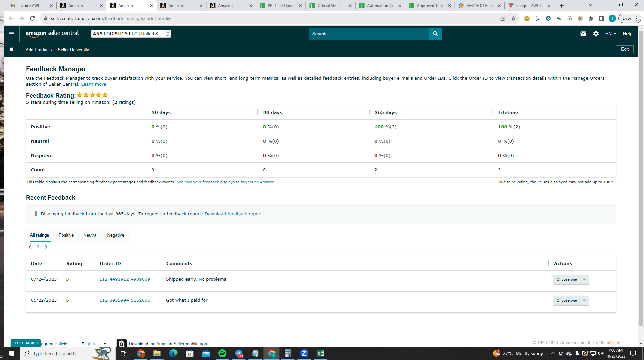This screenshot has width=644, height=360.
Task: Open the English language select in footer
Action: (x=93, y=344)
